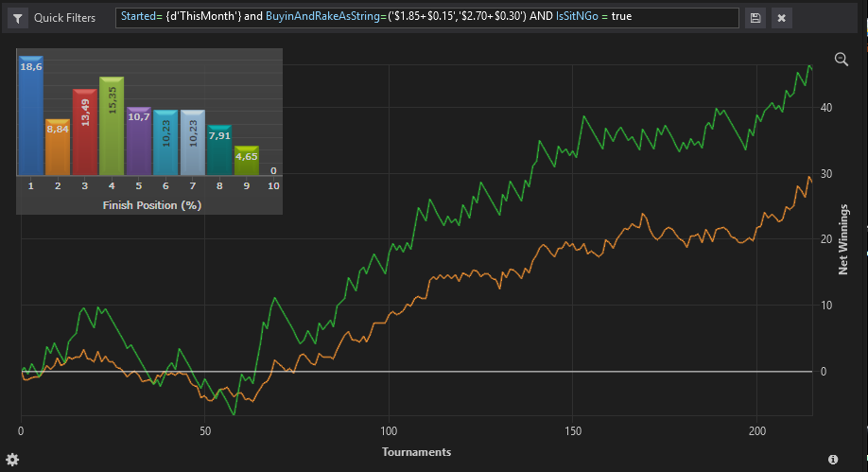Image resolution: width=868 pixels, height=472 pixels.
Task: Select the purple 10,7 fifth place bar
Action: [x=138, y=141]
